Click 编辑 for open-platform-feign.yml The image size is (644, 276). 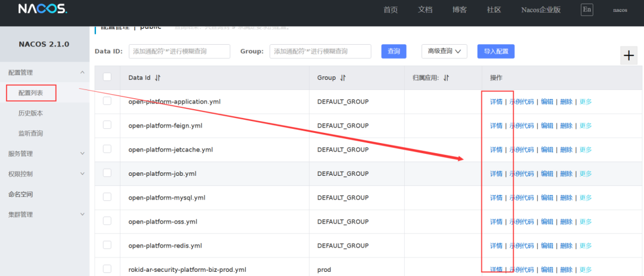[x=547, y=126]
